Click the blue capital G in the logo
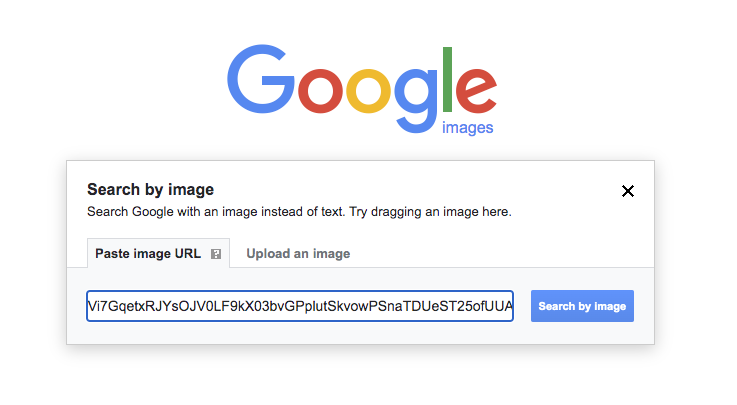The image size is (737, 405). coord(261,79)
